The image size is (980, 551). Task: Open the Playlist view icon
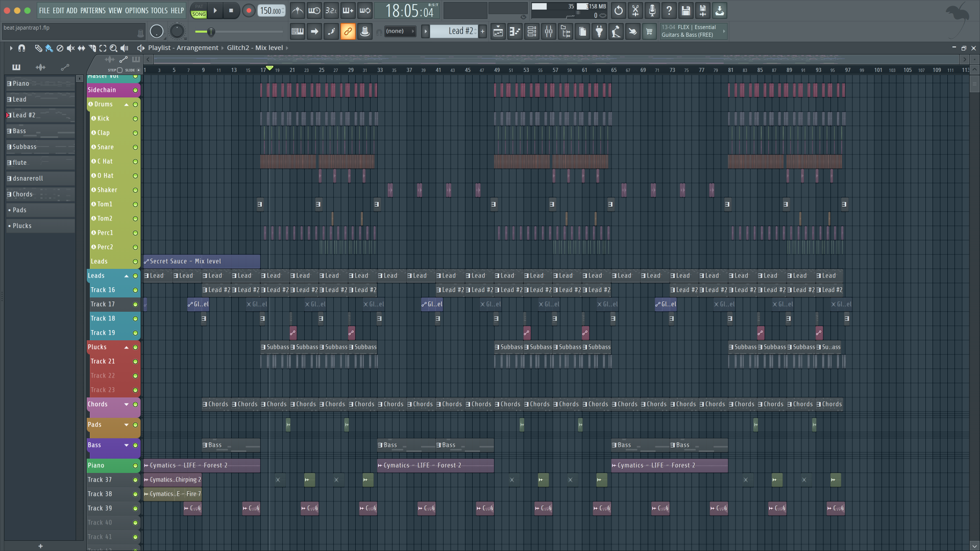click(498, 32)
